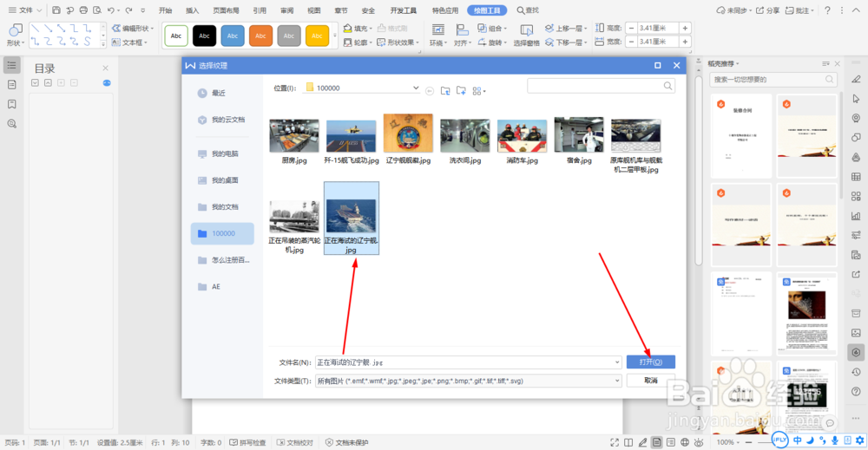Click 文本框 text box tool
Screen dimensions: 868x450
click(x=129, y=42)
